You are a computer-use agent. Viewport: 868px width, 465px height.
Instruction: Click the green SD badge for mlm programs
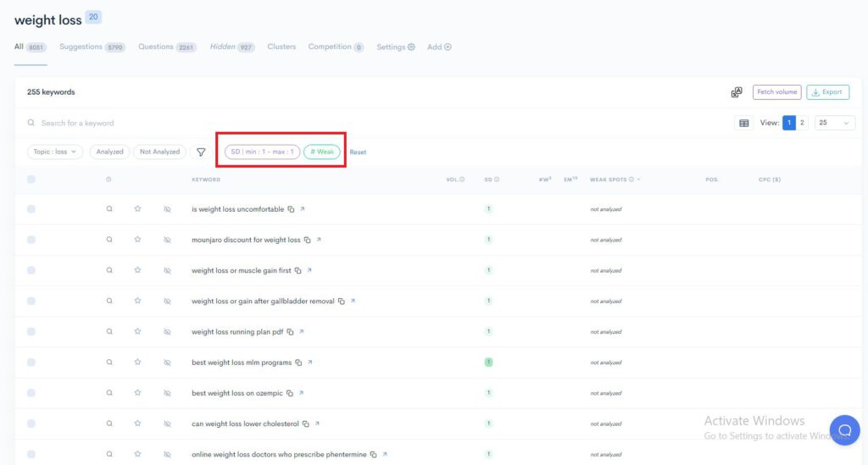pyautogui.click(x=488, y=363)
